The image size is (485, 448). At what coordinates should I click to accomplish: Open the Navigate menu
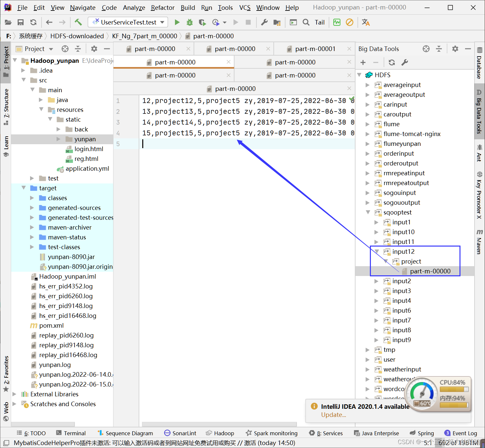coord(83,8)
